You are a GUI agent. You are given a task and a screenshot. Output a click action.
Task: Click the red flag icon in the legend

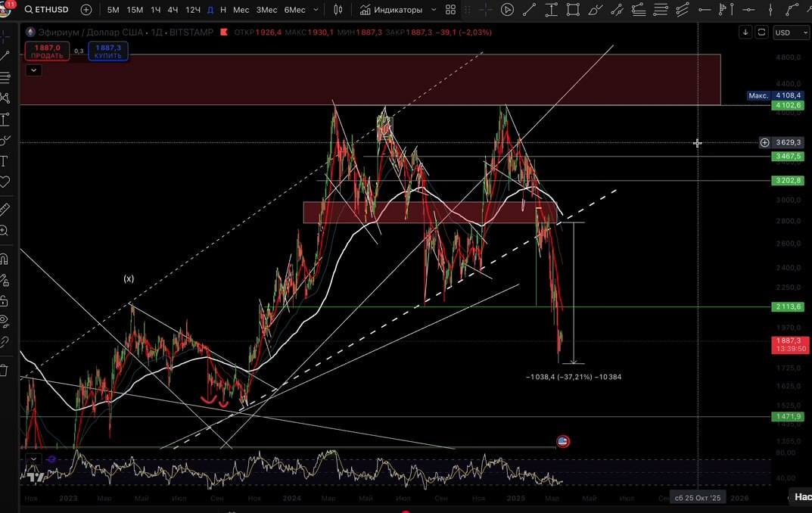(x=224, y=32)
